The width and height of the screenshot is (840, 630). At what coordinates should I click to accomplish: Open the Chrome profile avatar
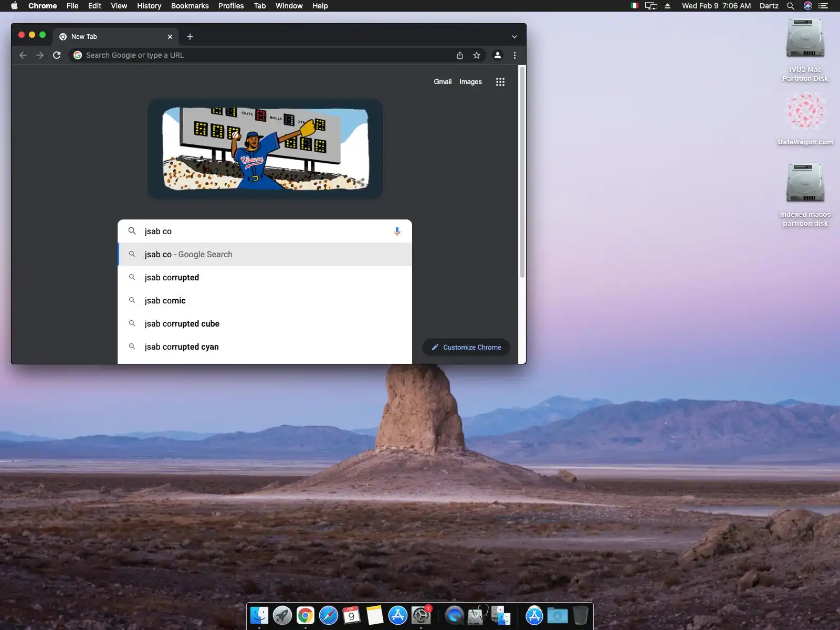[x=498, y=55]
